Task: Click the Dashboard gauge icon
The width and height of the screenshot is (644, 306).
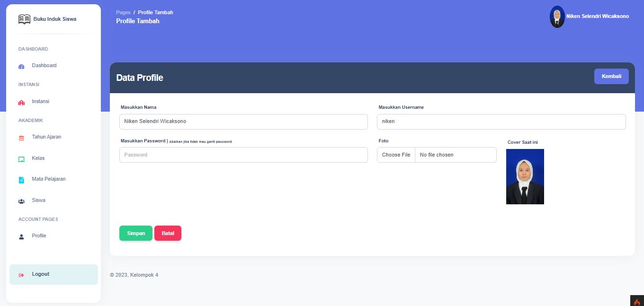Action: (21, 67)
